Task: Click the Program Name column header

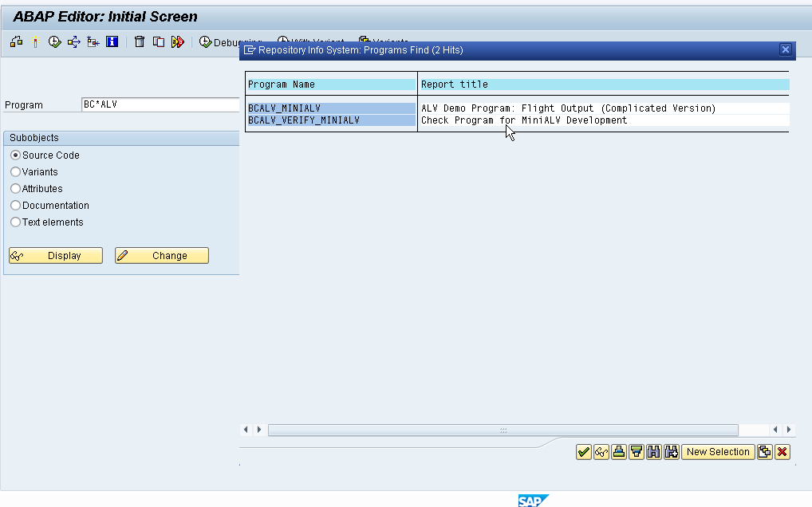Action: click(x=332, y=84)
